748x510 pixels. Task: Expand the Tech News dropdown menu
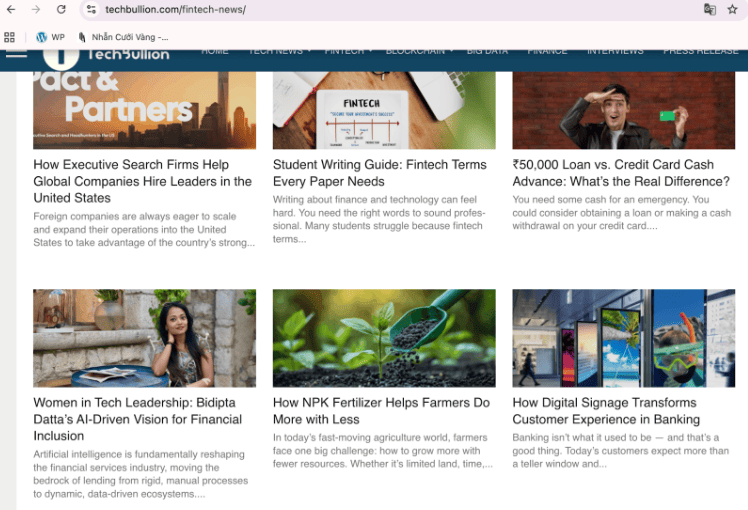(x=279, y=51)
